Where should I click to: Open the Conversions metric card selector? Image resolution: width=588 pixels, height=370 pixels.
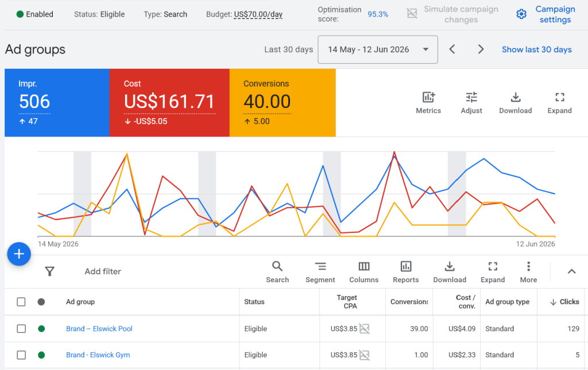pos(283,103)
